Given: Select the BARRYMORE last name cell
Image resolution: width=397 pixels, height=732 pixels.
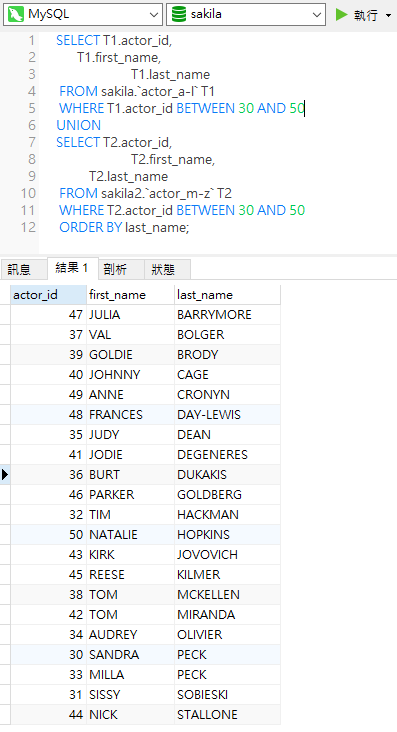Looking at the screenshot, I should click(227, 315).
